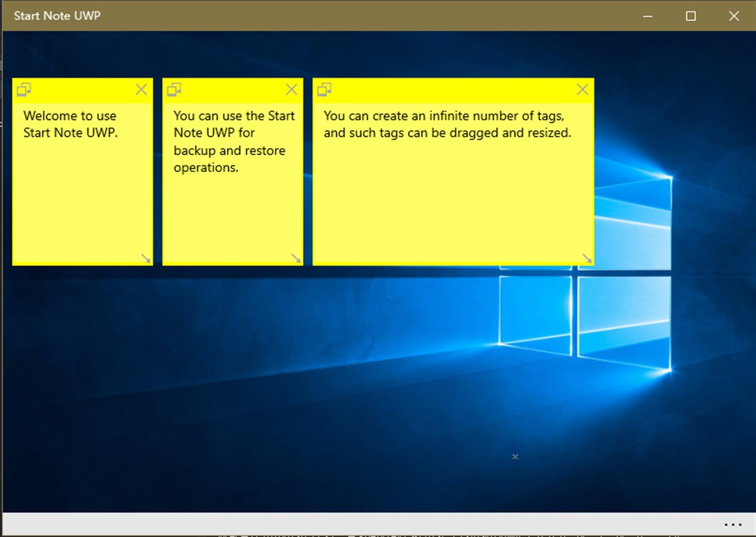
Task: Close the Welcome note with its X
Action: point(141,89)
